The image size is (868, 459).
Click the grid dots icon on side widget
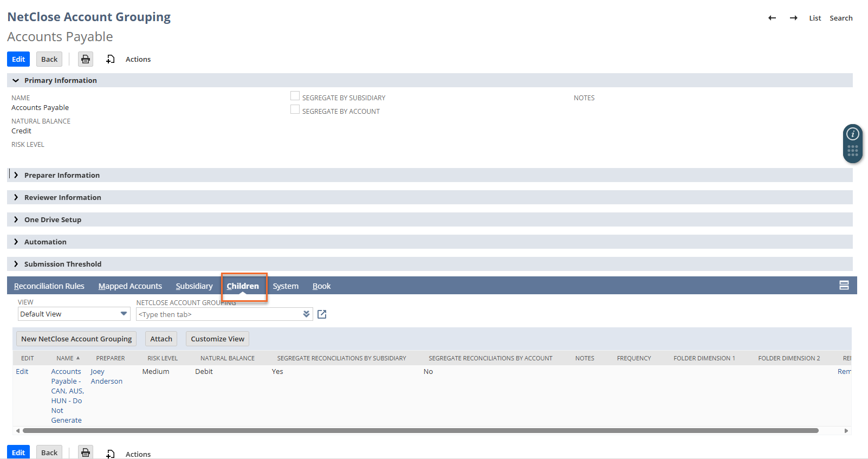(852, 151)
